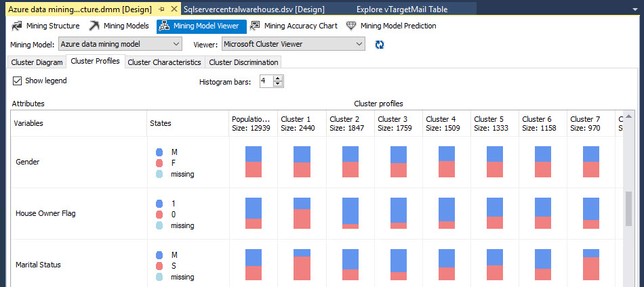The height and width of the screenshot is (287, 644).
Task: Switch to the Cluster Diagram tab
Action: point(37,62)
